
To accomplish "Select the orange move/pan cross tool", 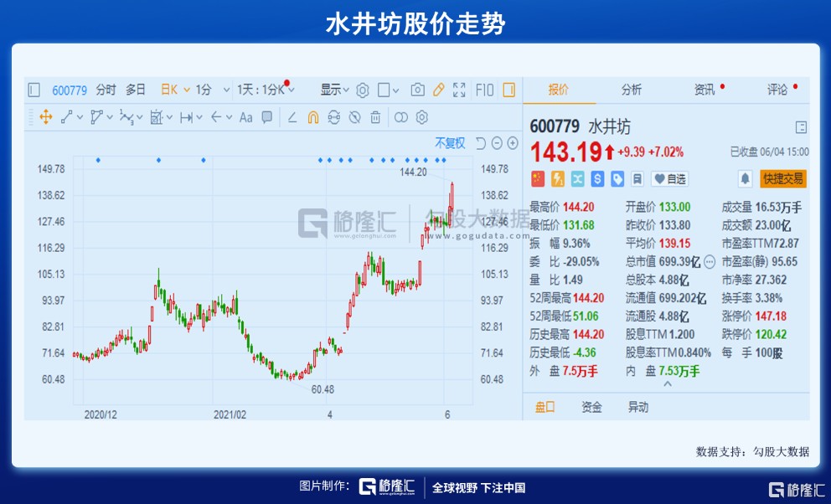I will [46, 117].
